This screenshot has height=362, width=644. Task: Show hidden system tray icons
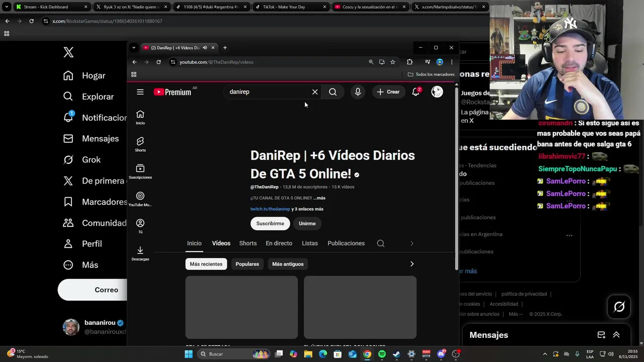545,354
